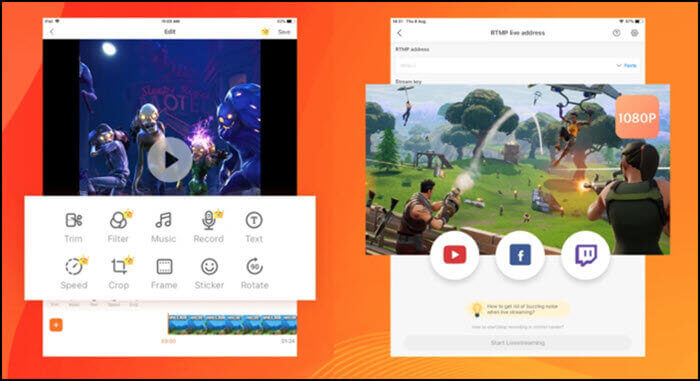The height and width of the screenshot is (381, 700).
Task: Rotate the video 90 degrees
Action: pos(254,273)
